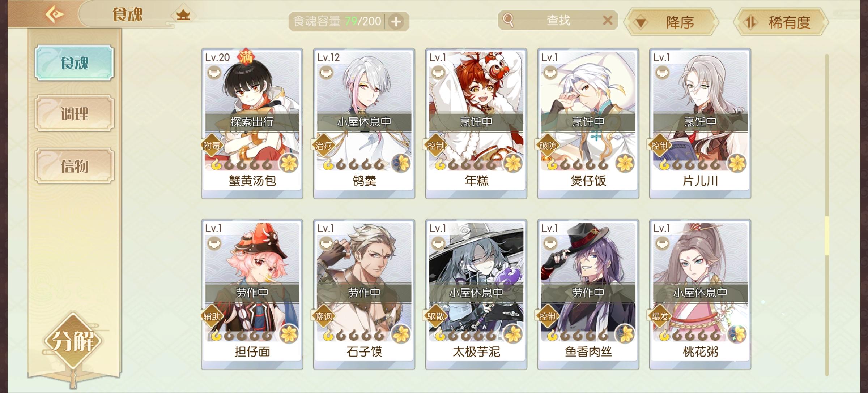The image size is (868, 393).
Task: Clear search with the X icon
Action: click(608, 20)
